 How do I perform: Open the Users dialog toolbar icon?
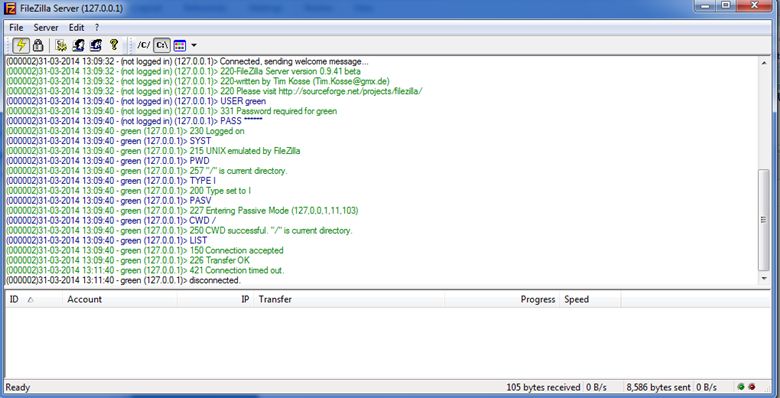(x=78, y=45)
